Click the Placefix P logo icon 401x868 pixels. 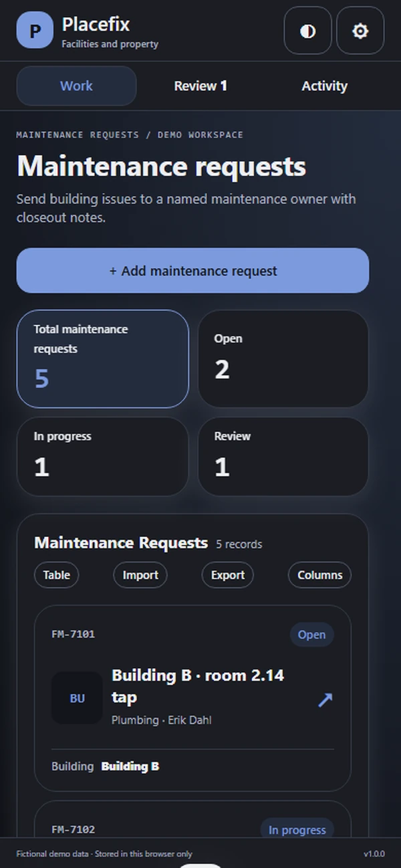tap(35, 30)
